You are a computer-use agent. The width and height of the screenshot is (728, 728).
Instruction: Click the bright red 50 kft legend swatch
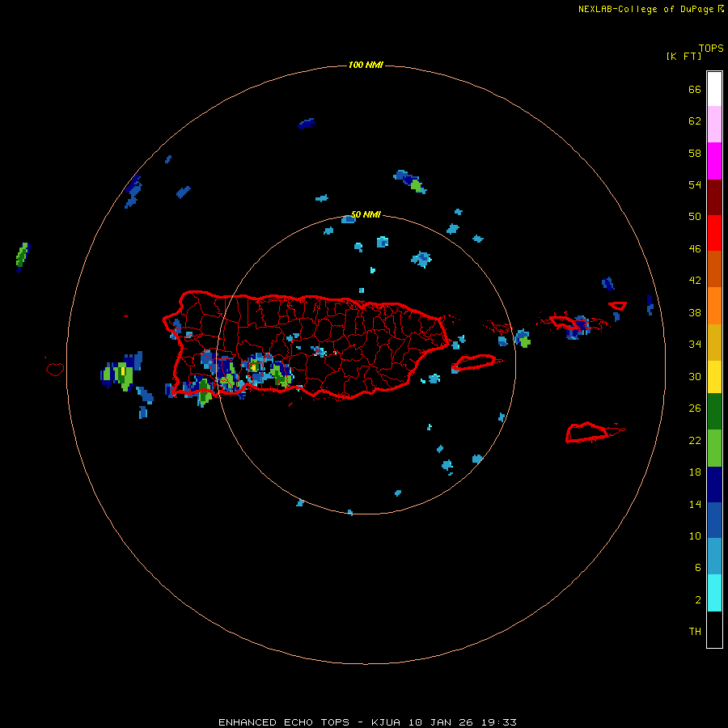point(714,233)
